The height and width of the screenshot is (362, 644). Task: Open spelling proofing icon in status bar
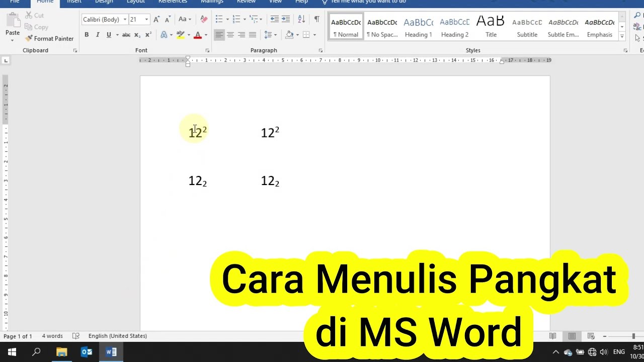pos(76,336)
